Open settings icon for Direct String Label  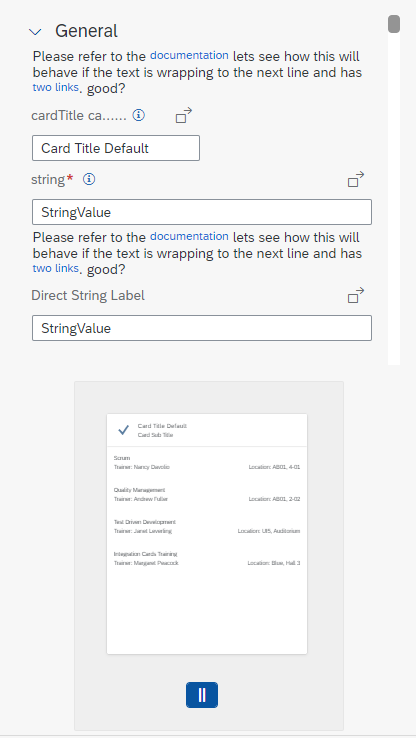pyautogui.click(x=356, y=296)
